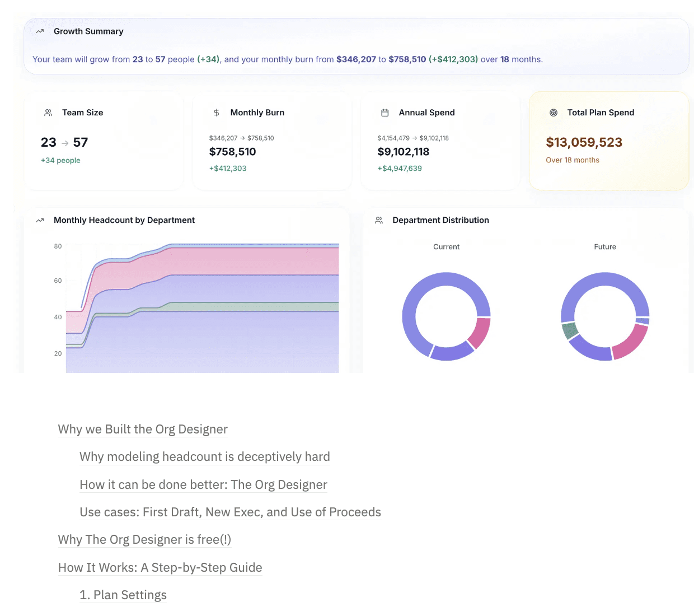Jump to 'How it can be done better' section
The height and width of the screenshot is (616, 694).
pos(203,484)
